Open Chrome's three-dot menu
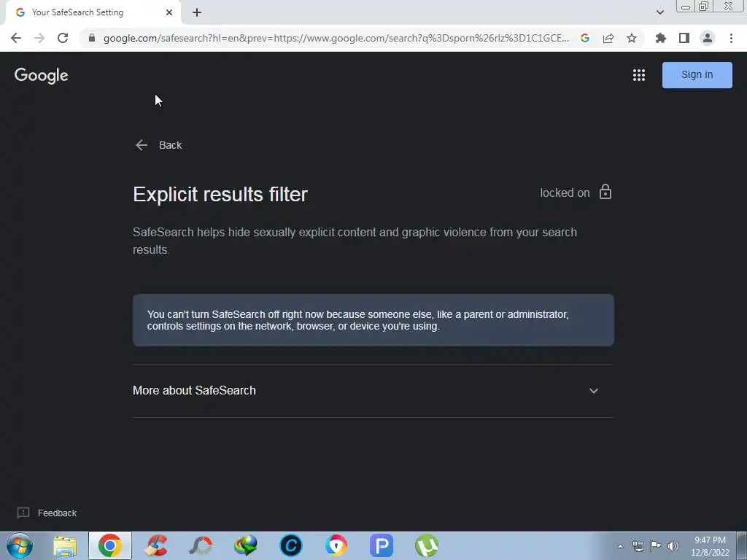The image size is (747, 560). [x=731, y=38]
